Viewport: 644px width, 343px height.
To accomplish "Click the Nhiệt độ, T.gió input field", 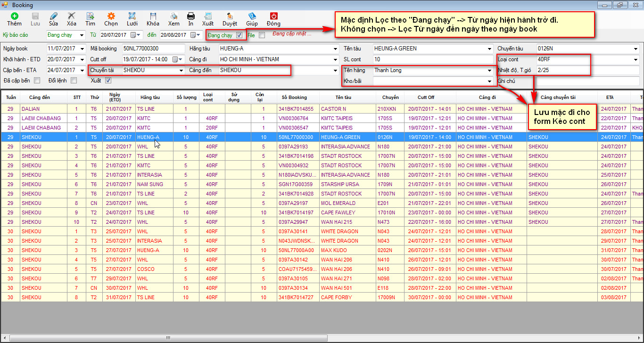I will coord(588,70).
